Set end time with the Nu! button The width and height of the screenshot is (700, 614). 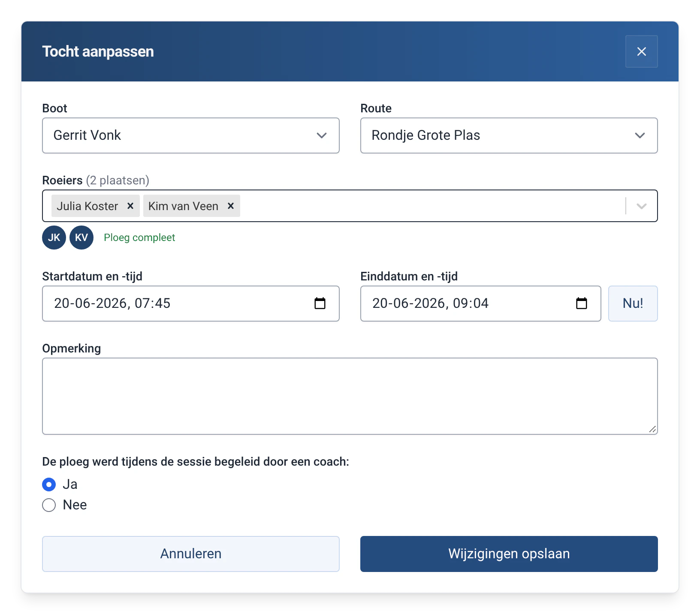click(x=633, y=304)
